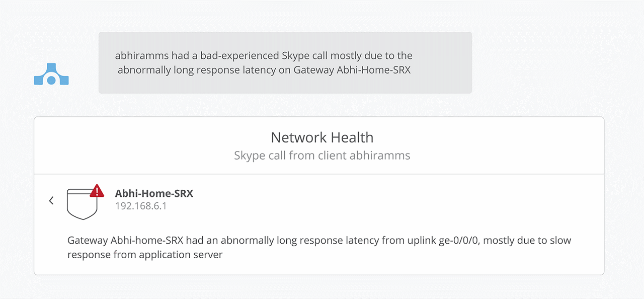This screenshot has width=644, height=299.
Task: Click the alert indicator beside Abhi-Home-SRX
Action: 97,191
